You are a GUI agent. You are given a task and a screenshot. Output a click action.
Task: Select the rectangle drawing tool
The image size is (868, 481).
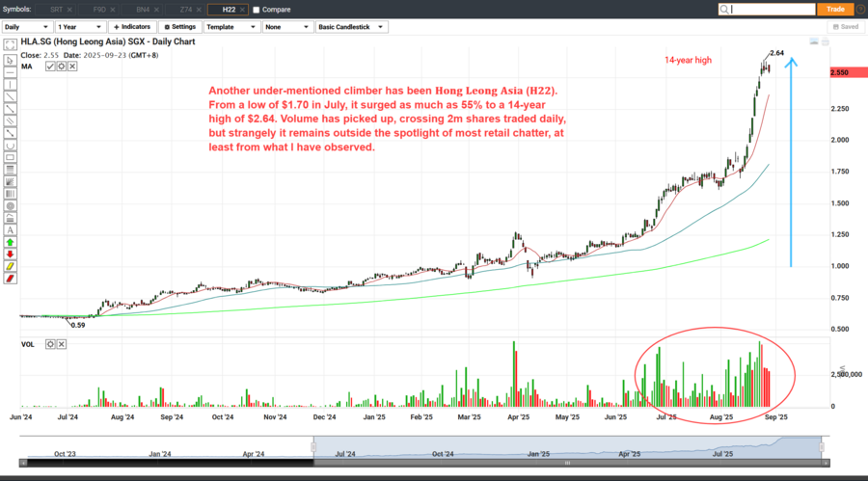pos(10,157)
